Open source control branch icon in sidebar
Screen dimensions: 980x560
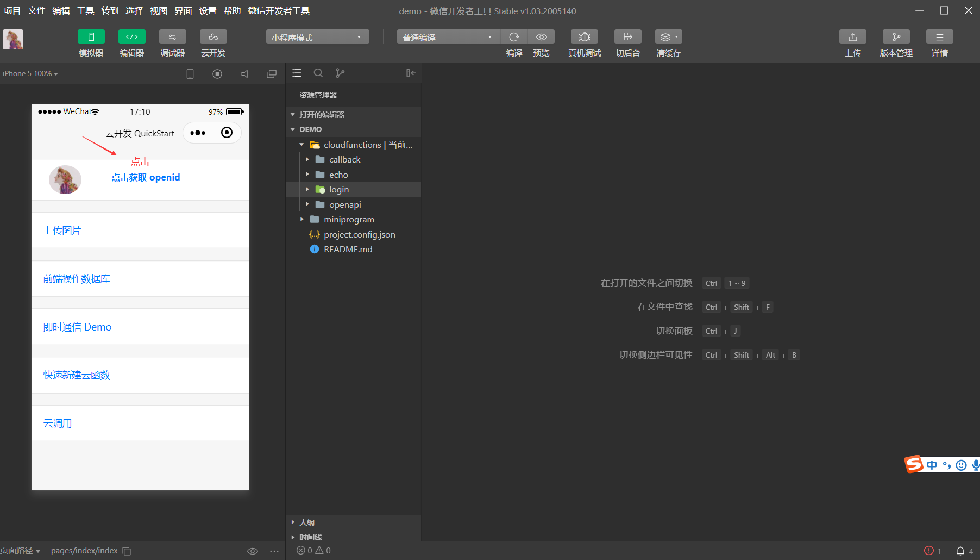point(340,73)
